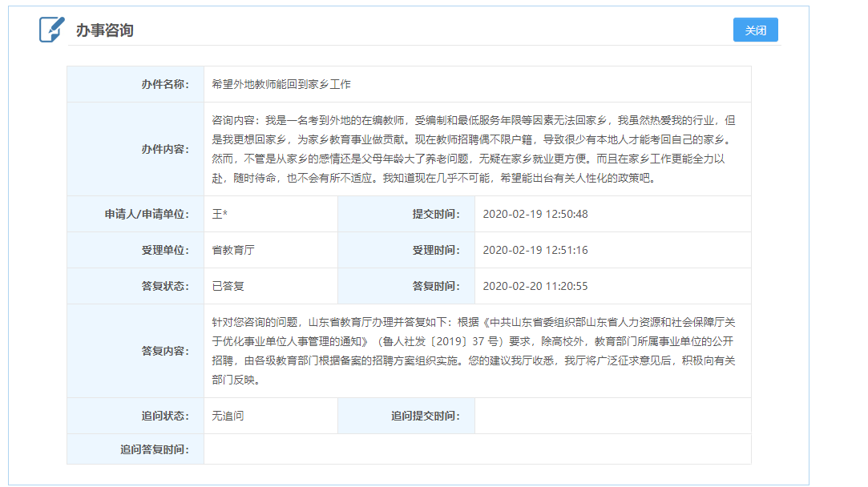Click the 申请人/申请单位 label
This screenshot has width=868, height=487.
[147, 214]
